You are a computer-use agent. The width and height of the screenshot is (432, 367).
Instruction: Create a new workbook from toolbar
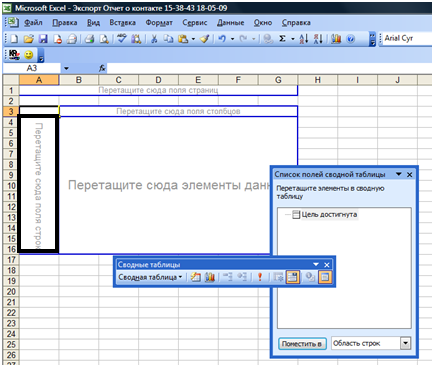[x=14, y=39]
